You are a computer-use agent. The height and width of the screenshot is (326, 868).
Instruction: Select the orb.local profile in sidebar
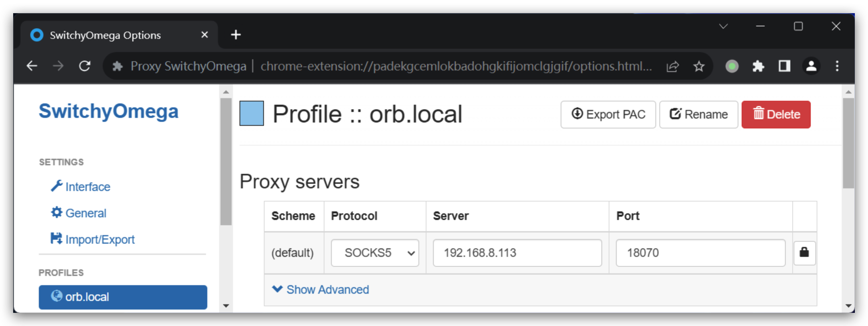pyautogui.click(x=123, y=297)
